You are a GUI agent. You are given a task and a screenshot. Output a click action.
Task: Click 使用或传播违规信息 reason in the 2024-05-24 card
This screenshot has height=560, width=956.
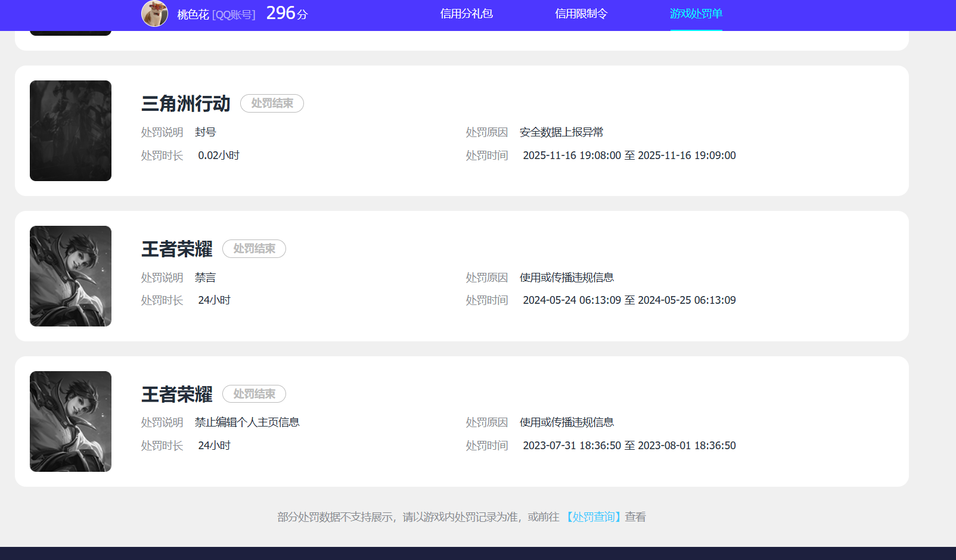click(567, 278)
